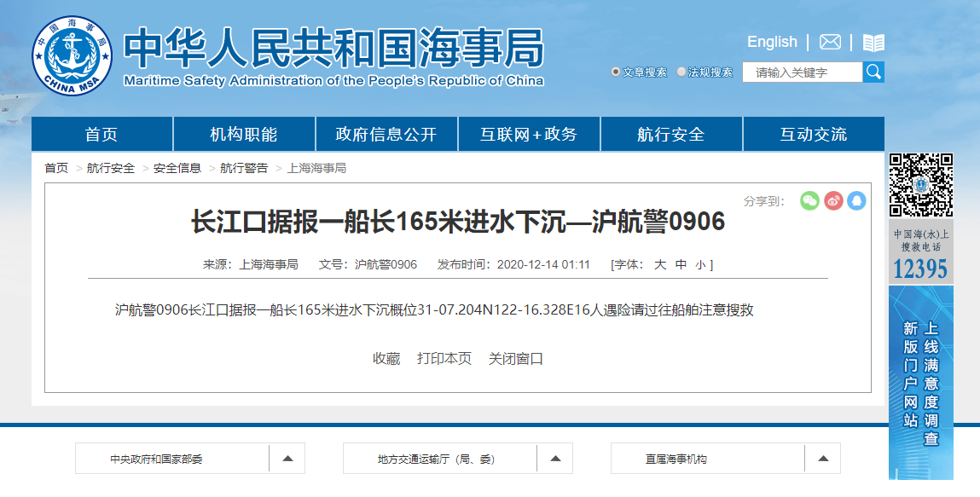The image size is (980, 497).
Task: Expand the 中央政府和国家部委 dropdown
Action: click(x=287, y=459)
